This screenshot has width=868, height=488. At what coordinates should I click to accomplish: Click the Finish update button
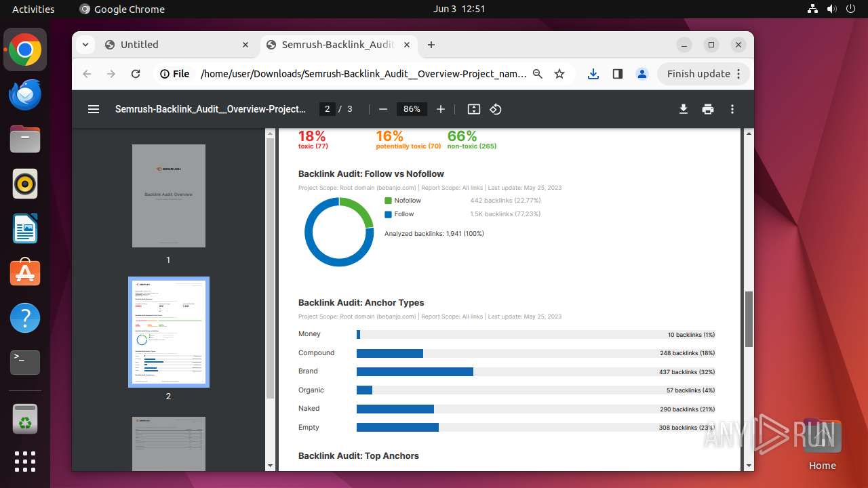coord(698,74)
